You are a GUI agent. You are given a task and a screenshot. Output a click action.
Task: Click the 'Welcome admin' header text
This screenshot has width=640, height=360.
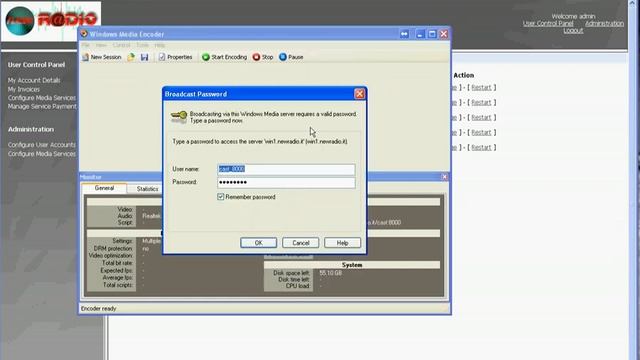point(573,16)
